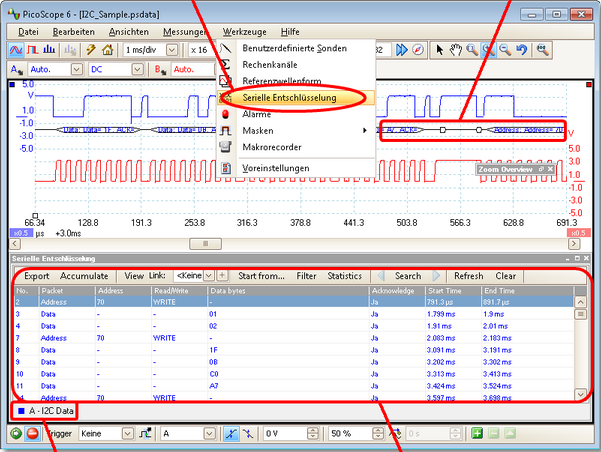Click the Packet column header
This screenshot has height=452, width=601.
pos(67,291)
